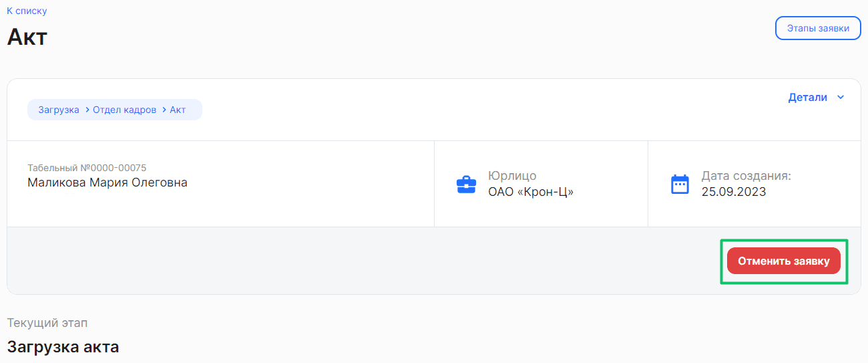This screenshot has width=868, height=363.
Task: Click the Табельный №0000-00075 label
Action: 87,167
